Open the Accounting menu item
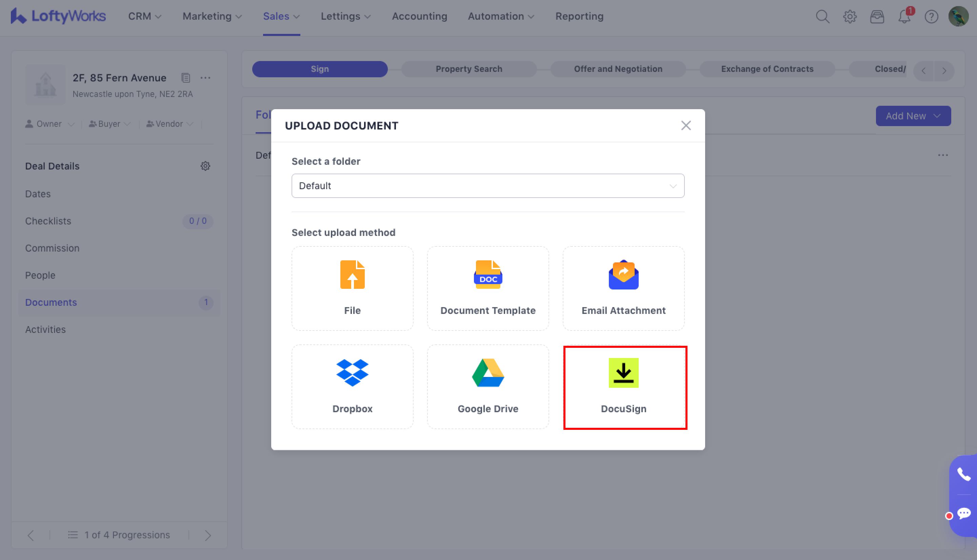The width and height of the screenshot is (977, 560). pyautogui.click(x=419, y=17)
